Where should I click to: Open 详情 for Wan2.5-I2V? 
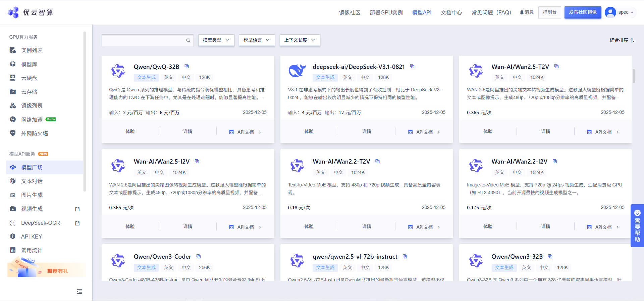pos(188,226)
